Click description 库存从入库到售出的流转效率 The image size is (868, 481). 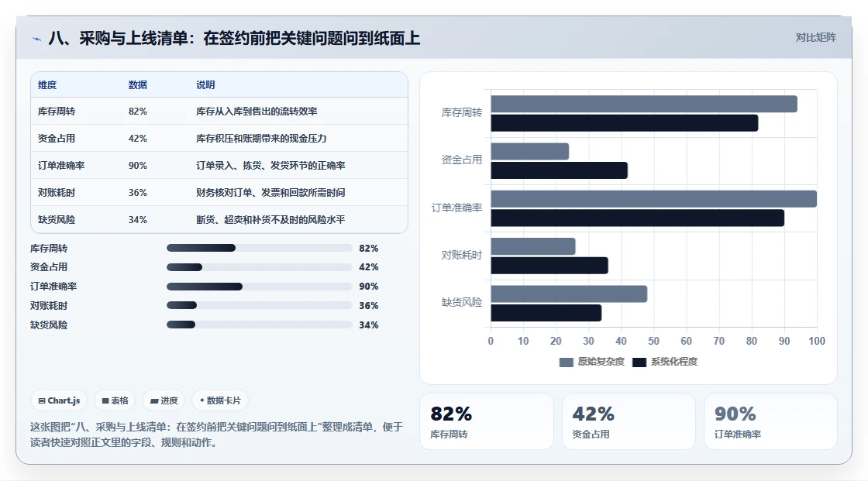[257, 112]
